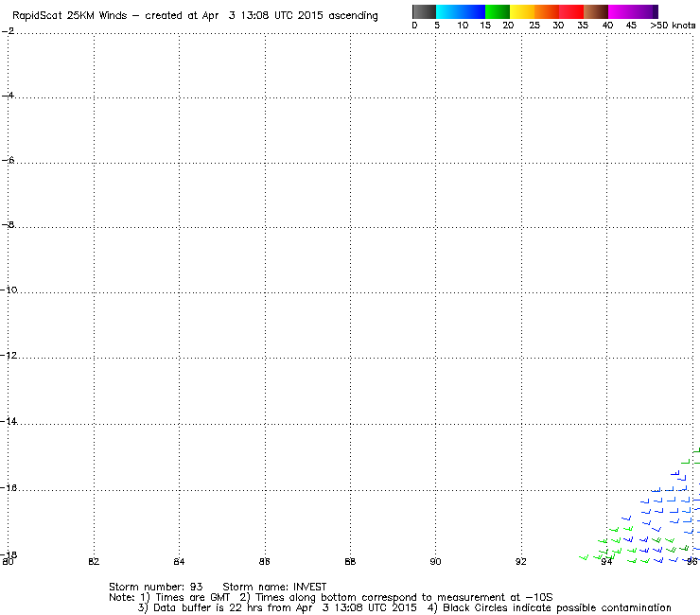The width and height of the screenshot is (700, 615).
Task: Click the yellow 20-25 knots color band
Action: pos(522,11)
